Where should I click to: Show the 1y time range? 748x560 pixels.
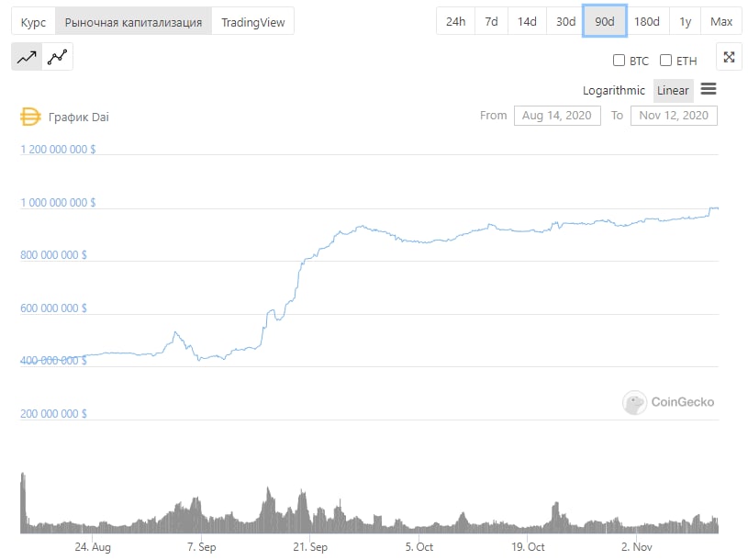point(686,21)
